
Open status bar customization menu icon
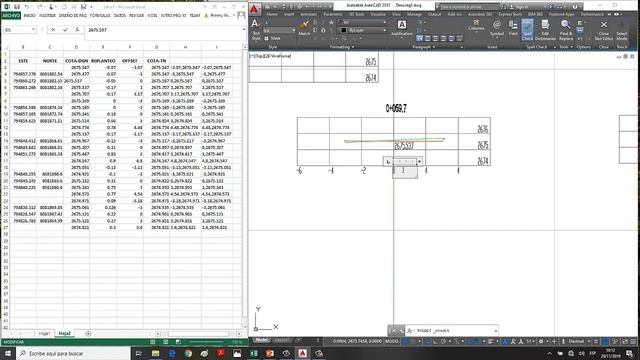pos(633,341)
